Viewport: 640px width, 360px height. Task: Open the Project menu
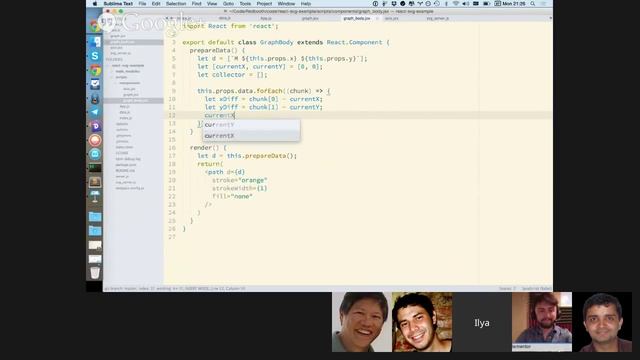tap(264, 4)
